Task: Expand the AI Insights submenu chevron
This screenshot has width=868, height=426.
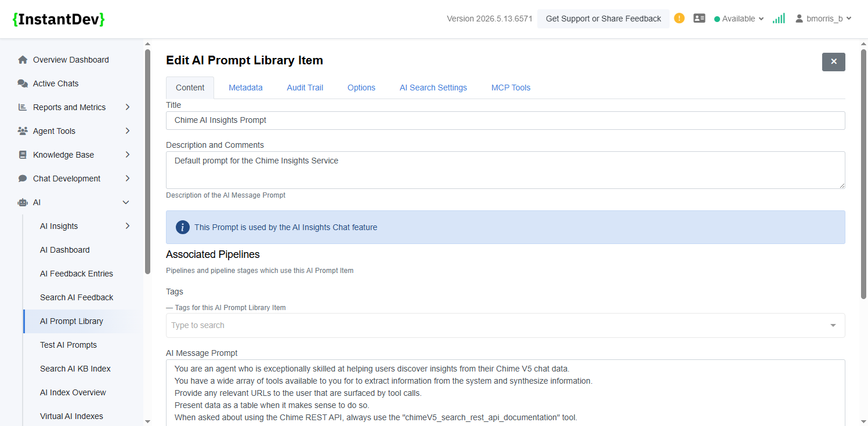Action: pos(128,226)
